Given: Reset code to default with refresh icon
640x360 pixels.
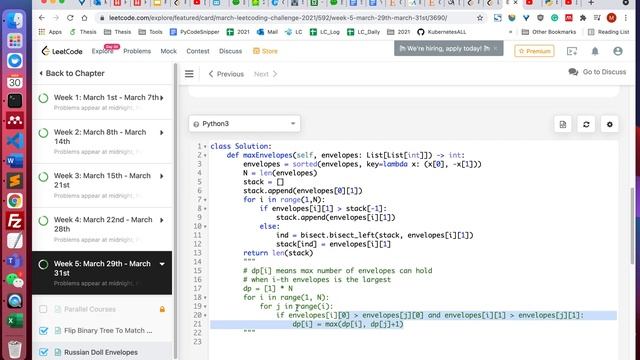Looking at the screenshot, I should pos(586,124).
